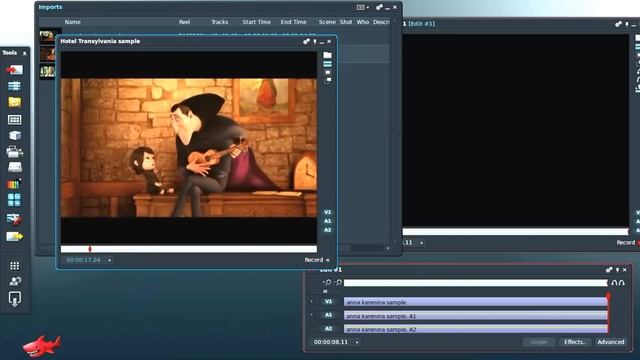640x360 pixels.
Task: Open settings cogs of Edit timeline panel
Action: [x=609, y=270]
